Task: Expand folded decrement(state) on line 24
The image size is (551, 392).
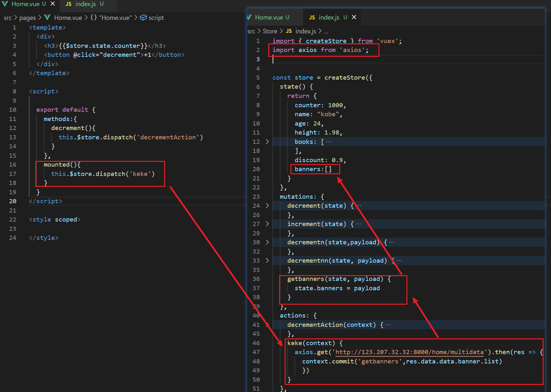Action: click(x=267, y=205)
